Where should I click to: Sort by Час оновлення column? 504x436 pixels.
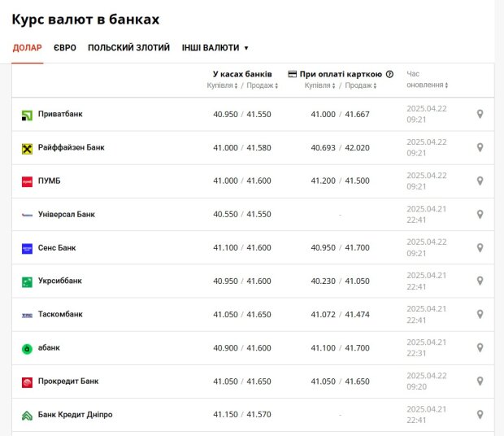(x=427, y=80)
